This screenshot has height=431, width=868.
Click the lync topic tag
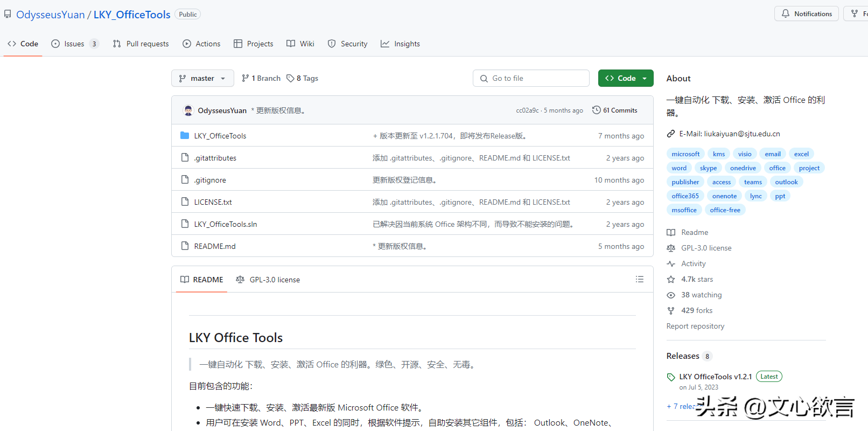[x=756, y=196]
